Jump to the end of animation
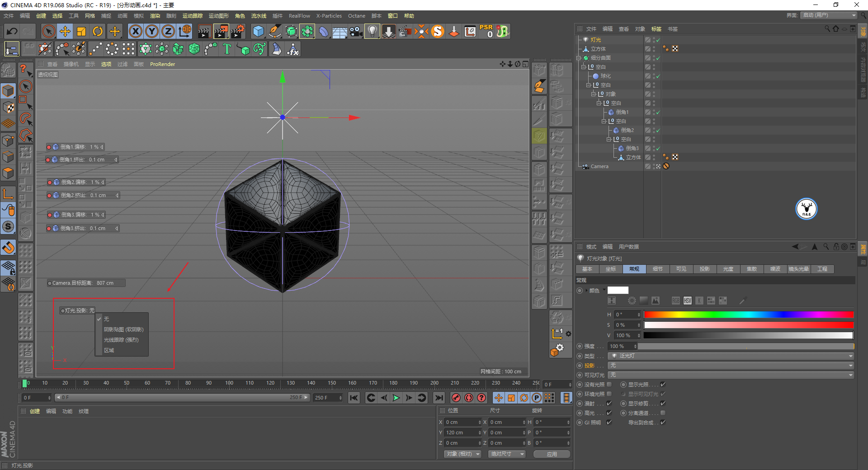Viewport: 868px width, 470px height. 439,398
